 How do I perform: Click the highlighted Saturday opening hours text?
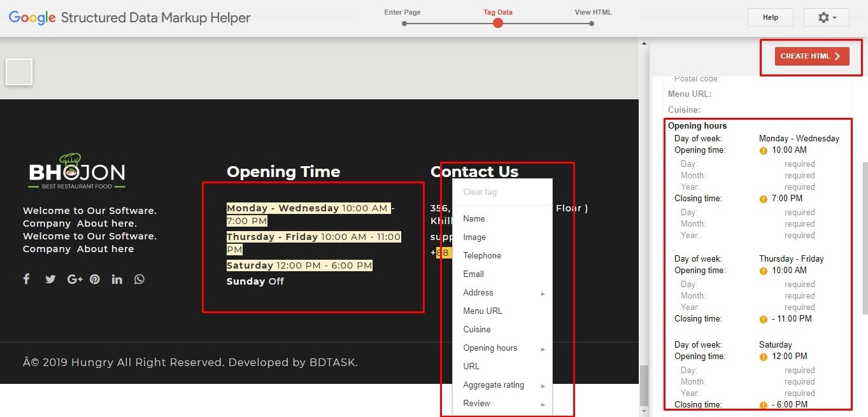[299, 265]
